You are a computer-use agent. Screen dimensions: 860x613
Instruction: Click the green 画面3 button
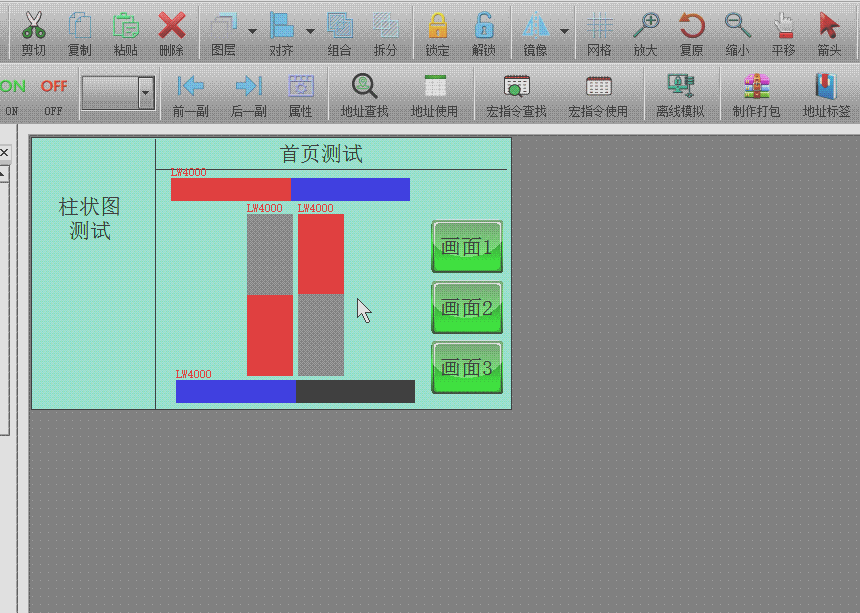pyautogui.click(x=467, y=368)
